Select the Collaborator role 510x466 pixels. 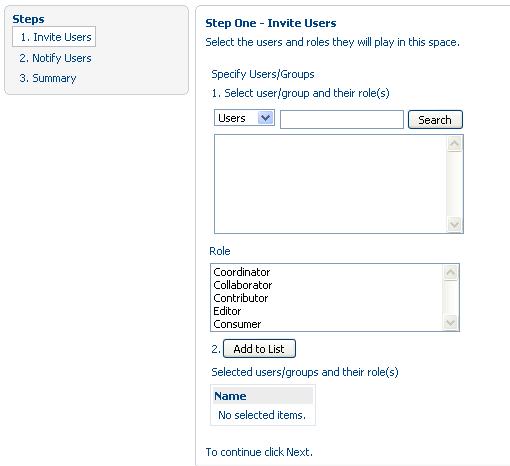243,285
